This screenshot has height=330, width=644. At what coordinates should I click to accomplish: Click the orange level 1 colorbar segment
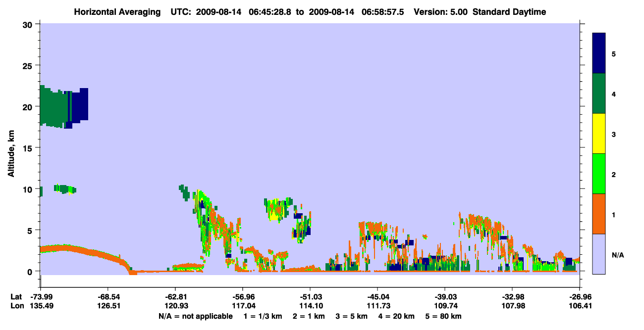tap(599, 214)
